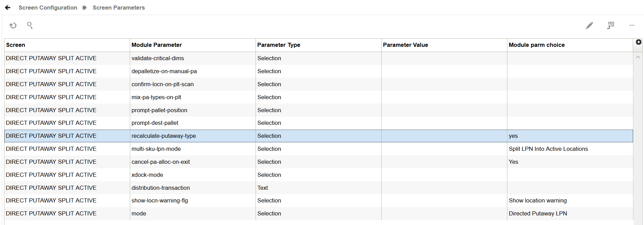Go to Screen Configuration breadcrumb
The height and width of the screenshot is (225, 644).
click(x=48, y=8)
